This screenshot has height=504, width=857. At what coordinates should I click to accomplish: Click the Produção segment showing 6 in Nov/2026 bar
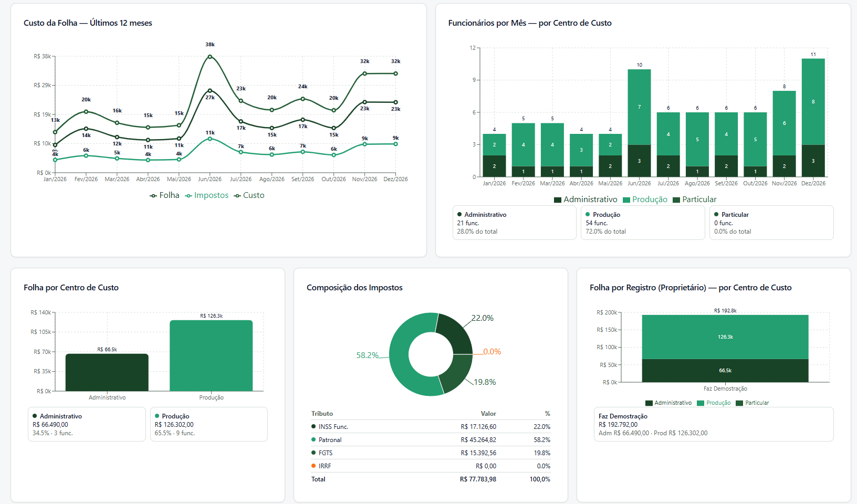[784, 123]
